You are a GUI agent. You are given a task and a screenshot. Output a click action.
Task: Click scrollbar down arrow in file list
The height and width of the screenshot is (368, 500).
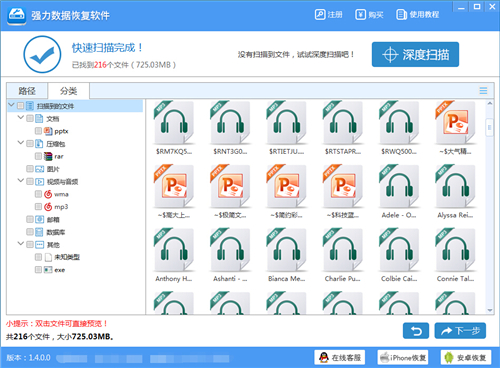[490, 310]
